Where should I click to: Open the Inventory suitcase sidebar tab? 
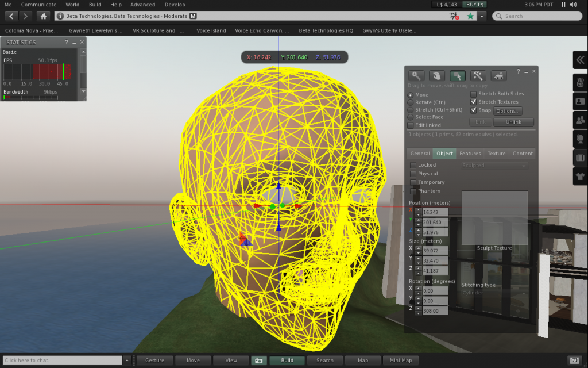tap(580, 158)
